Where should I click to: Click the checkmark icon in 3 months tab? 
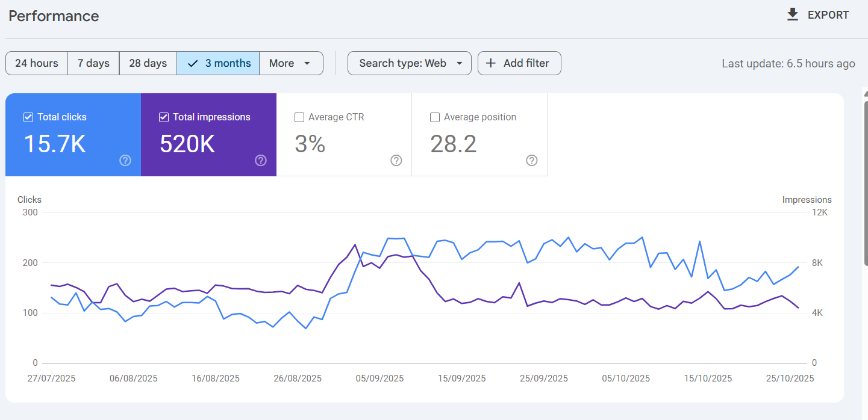point(193,63)
